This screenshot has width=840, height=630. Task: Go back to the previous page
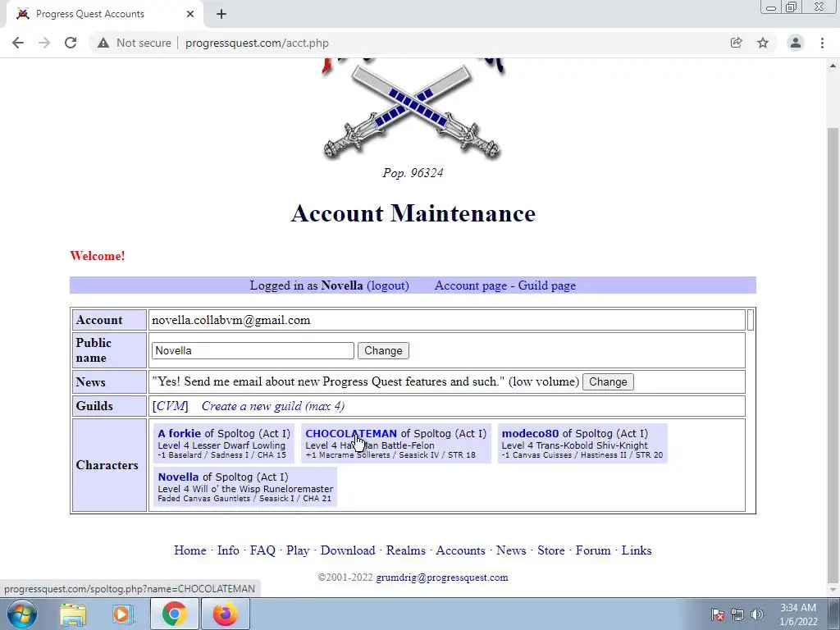click(18, 43)
